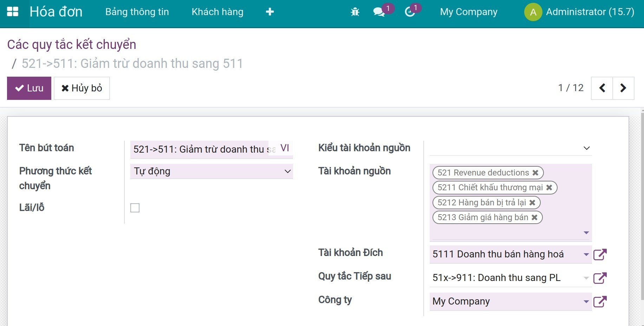Click the debug bug icon

click(355, 12)
